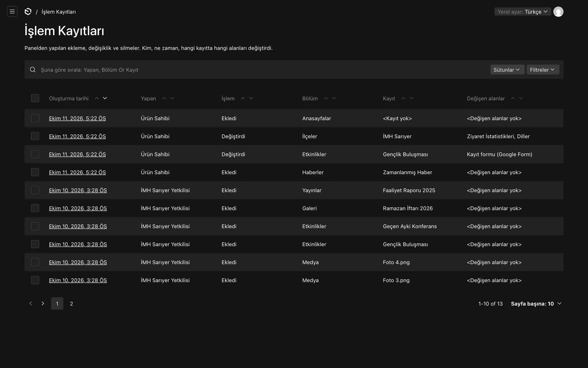Click the Payload logo home icon
The height and width of the screenshot is (368, 588).
coord(28,11)
